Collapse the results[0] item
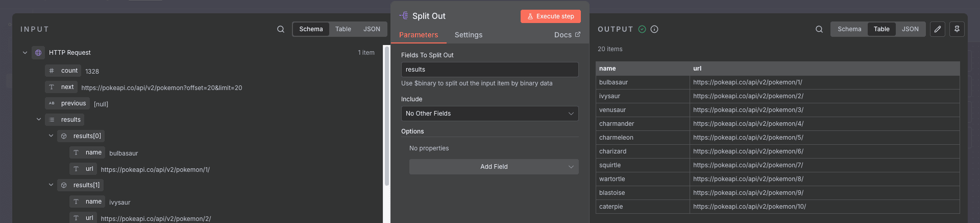 pos(51,136)
